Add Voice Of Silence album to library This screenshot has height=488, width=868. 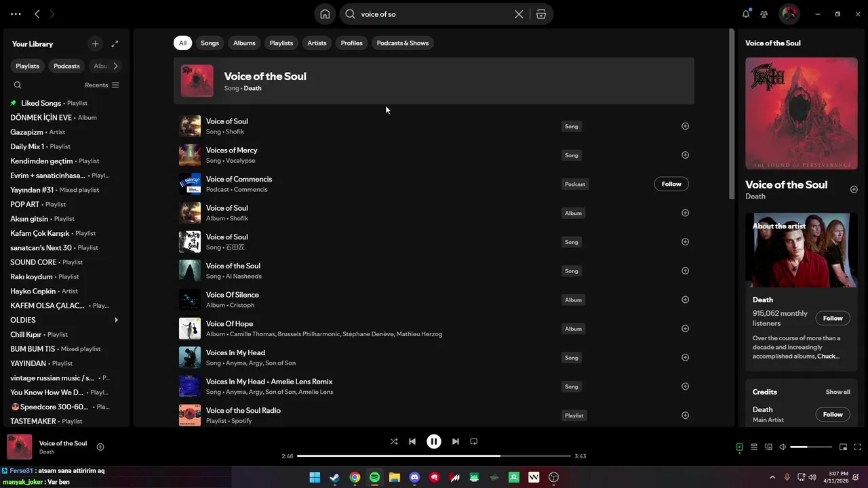pyautogui.click(x=685, y=300)
